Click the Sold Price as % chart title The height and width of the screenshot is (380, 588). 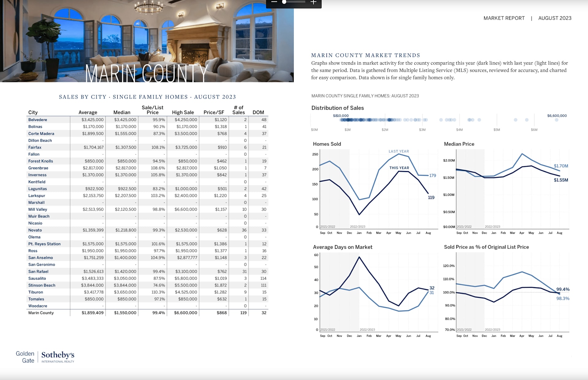[486, 247]
